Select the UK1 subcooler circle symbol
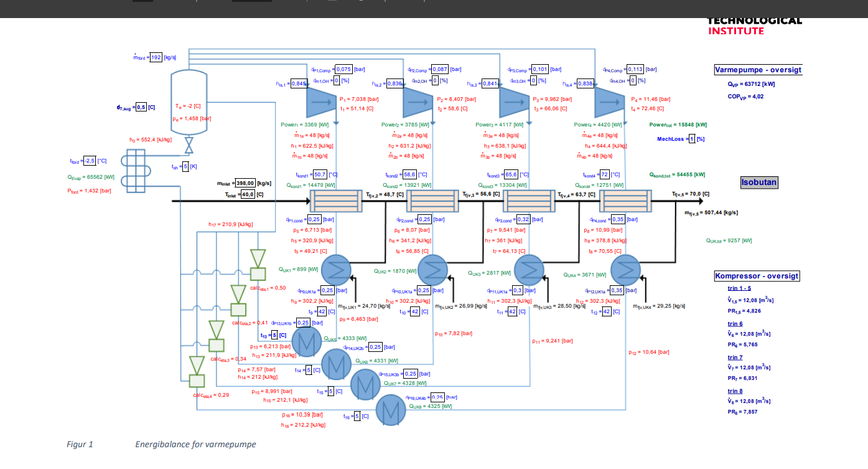Image resolution: width=868 pixels, height=469 pixels. pyautogui.click(x=337, y=269)
